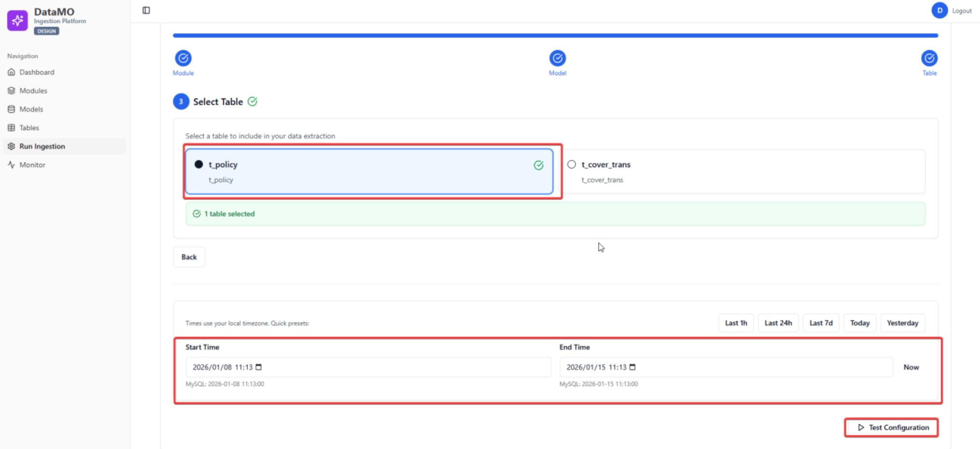
Task: Select the t_policy radio button
Action: tap(199, 164)
